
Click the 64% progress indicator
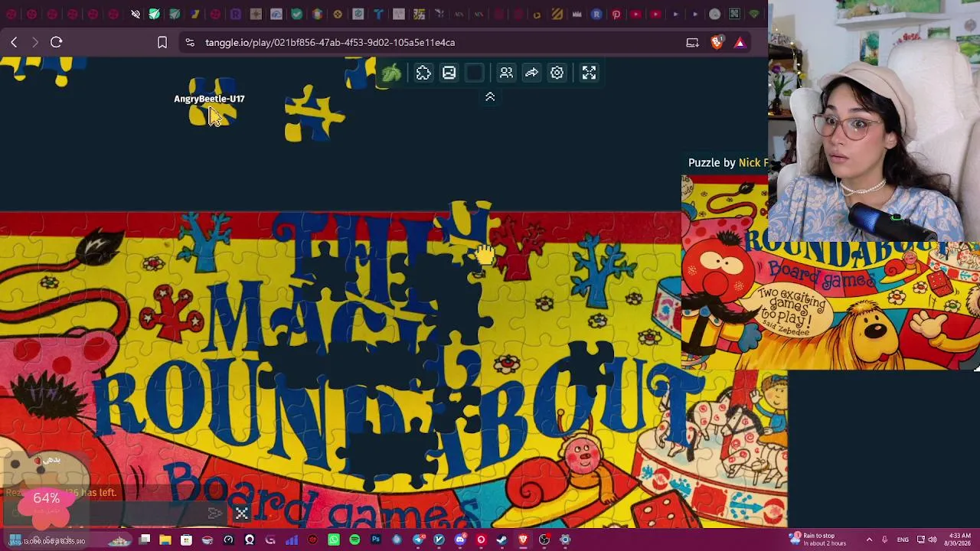[46, 499]
